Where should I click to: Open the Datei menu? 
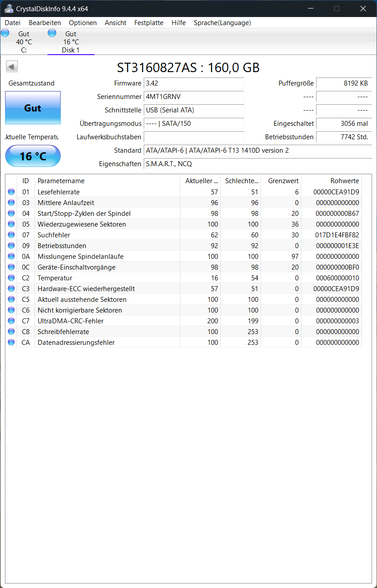pyautogui.click(x=13, y=23)
